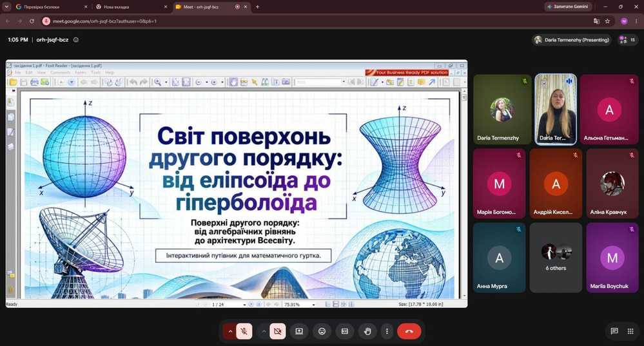This screenshot has width=644, height=346.
Task: Select Андрій Кисел... participant tile
Action: click(x=556, y=184)
